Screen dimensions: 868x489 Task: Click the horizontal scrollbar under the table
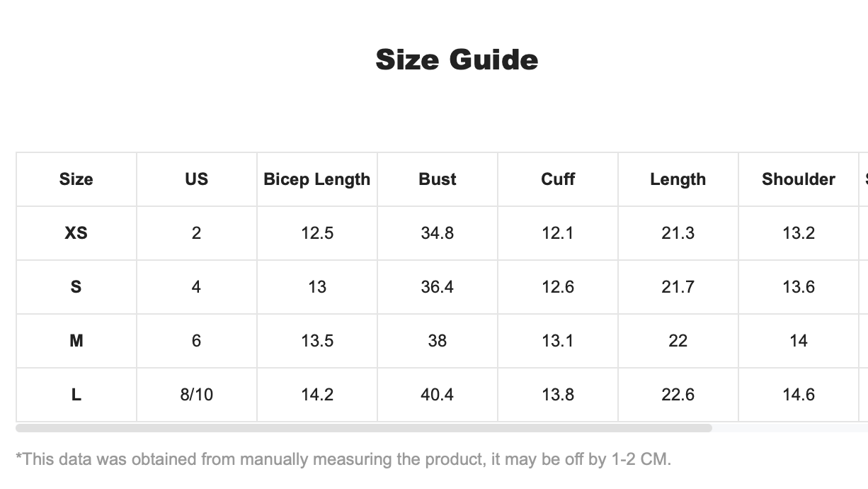pos(363,428)
